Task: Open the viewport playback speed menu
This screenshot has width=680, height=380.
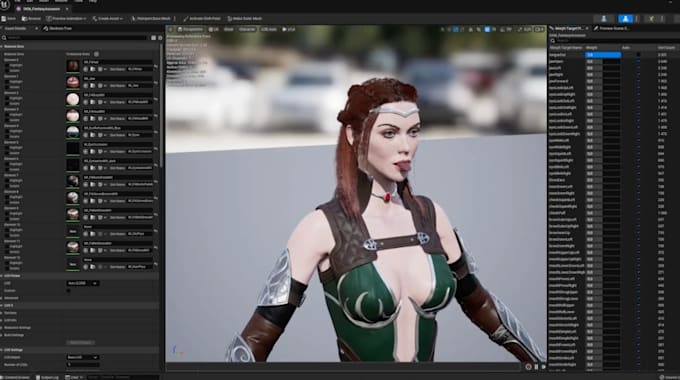Action: 289,29
